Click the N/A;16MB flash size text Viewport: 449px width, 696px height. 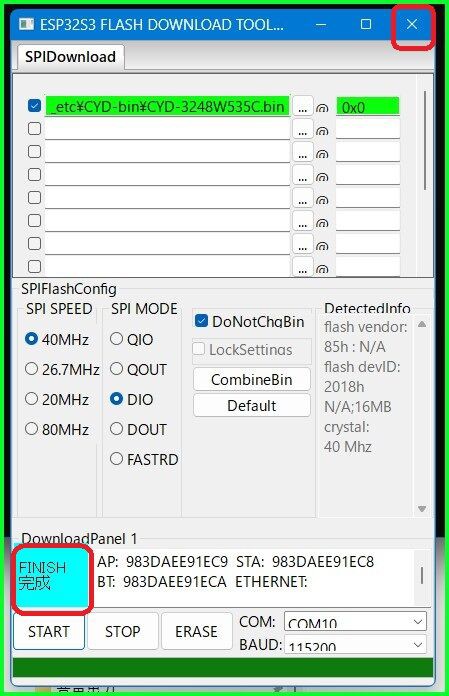[358, 407]
